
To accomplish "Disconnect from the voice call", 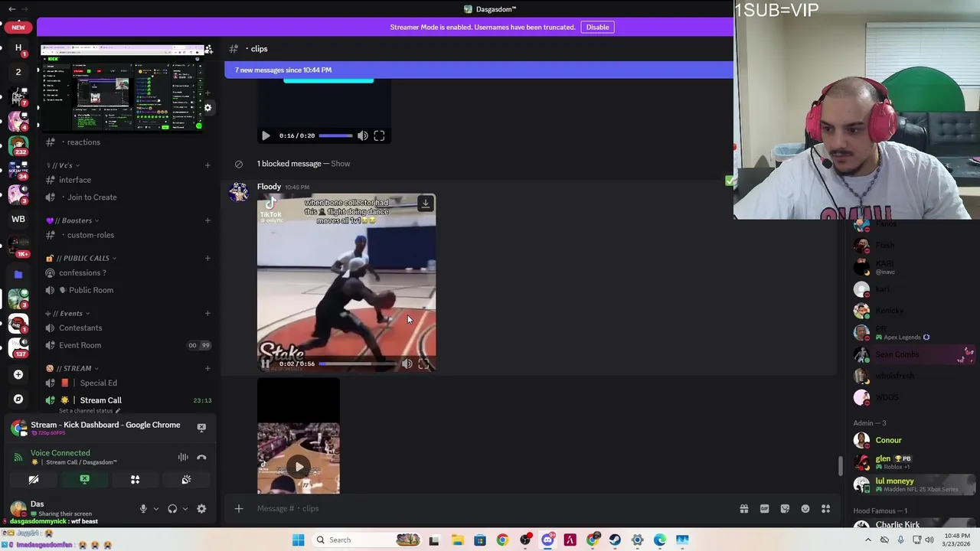I will click(201, 458).
